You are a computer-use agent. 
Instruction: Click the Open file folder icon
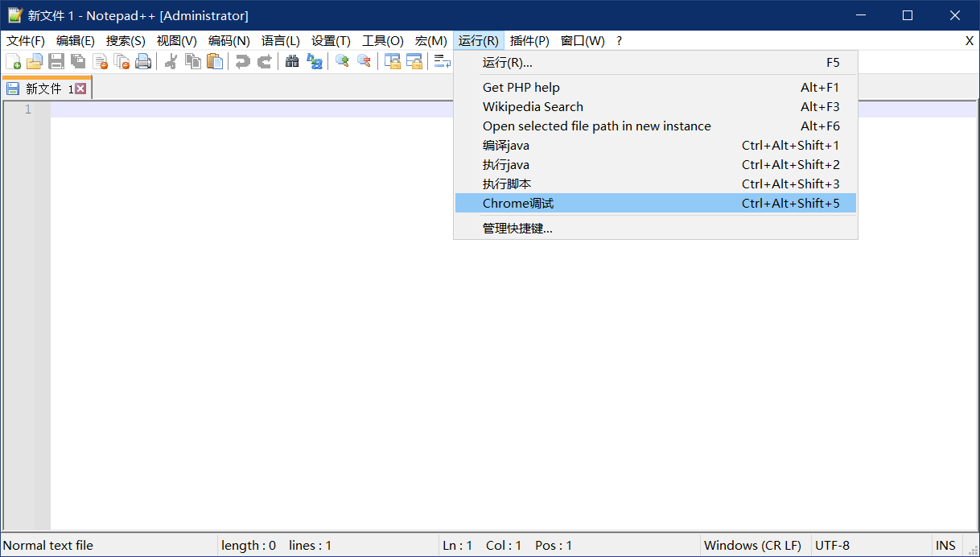point(35,61)
